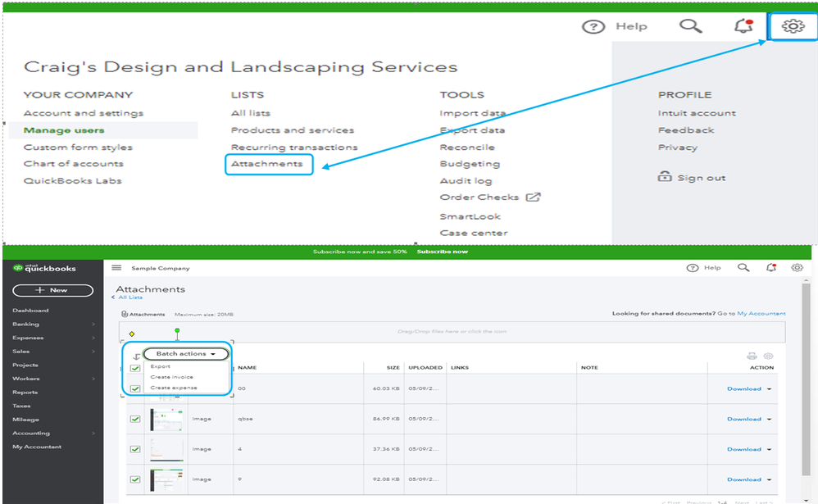This screenshot has width=818, height=504.
Task: Click the small search magnifier above the Attachments page
Action: point(743,268)
